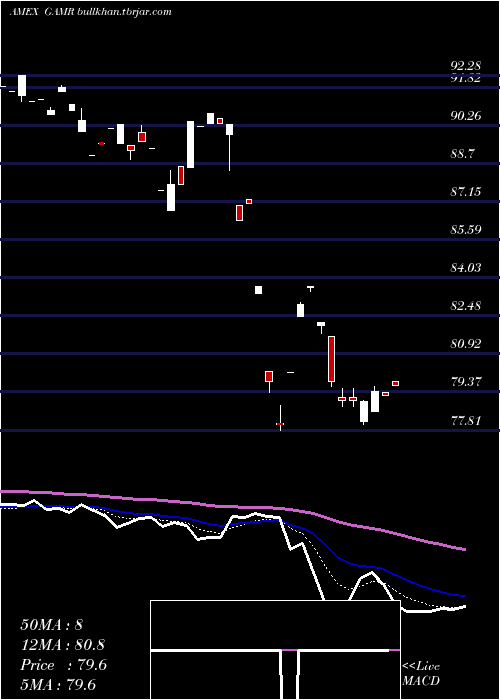Image resolution: width=500 pixels, height=700 pixels.
Task: Click the 87.15 price level label
Action: [x=466, y=192]
